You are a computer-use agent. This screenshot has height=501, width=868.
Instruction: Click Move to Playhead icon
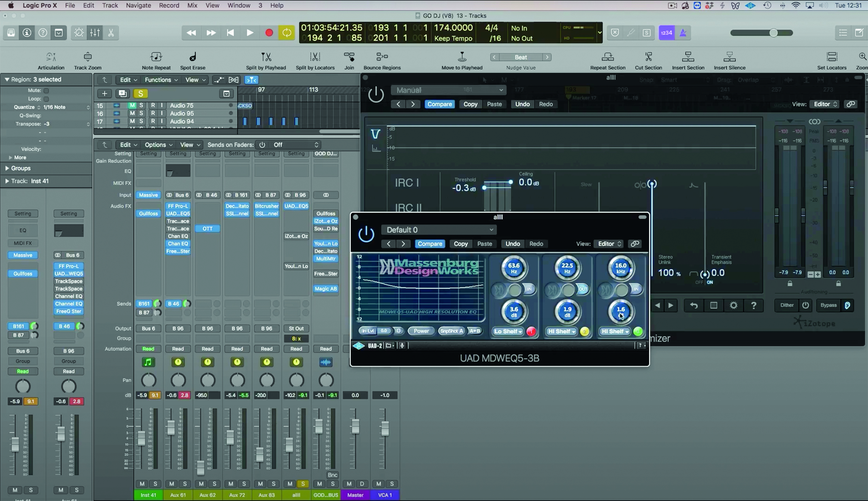[x=462, y=57]
